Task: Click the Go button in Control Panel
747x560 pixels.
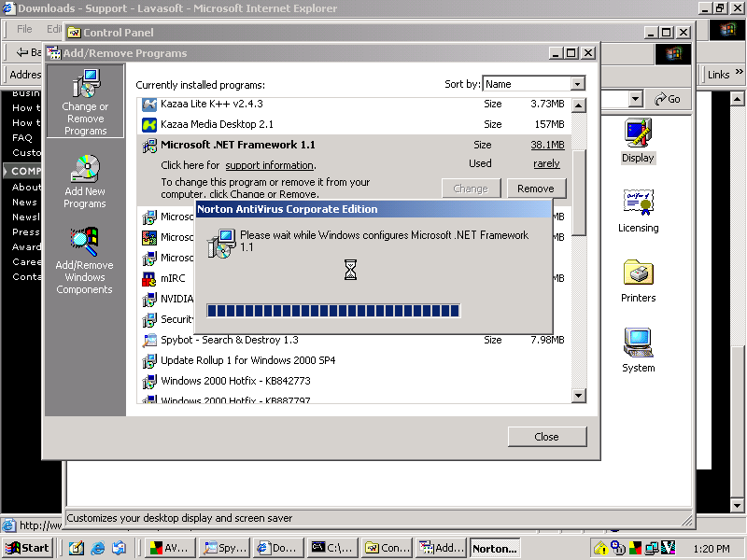Action: pos(667,99)
